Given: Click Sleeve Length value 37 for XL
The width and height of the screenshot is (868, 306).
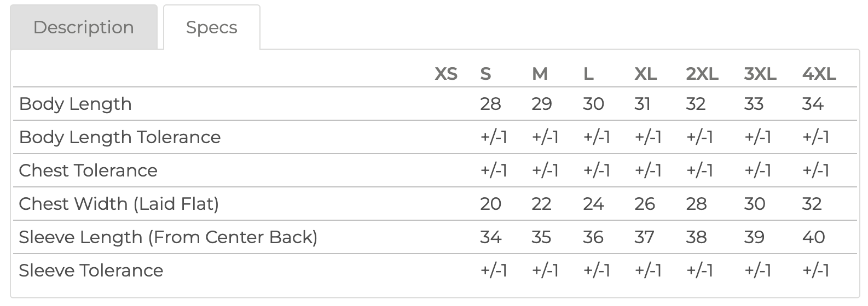Looking at the screenshot, I should (x=645, y=237).
